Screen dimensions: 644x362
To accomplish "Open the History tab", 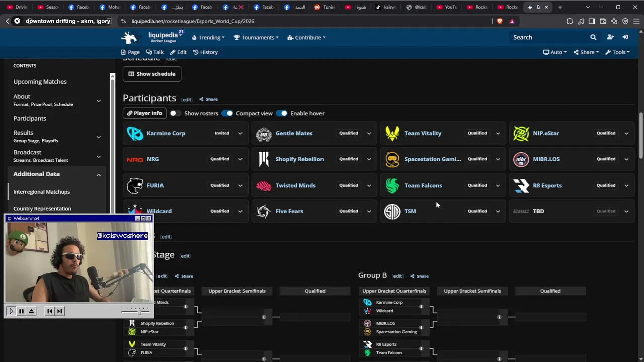I will click(205, 52).
